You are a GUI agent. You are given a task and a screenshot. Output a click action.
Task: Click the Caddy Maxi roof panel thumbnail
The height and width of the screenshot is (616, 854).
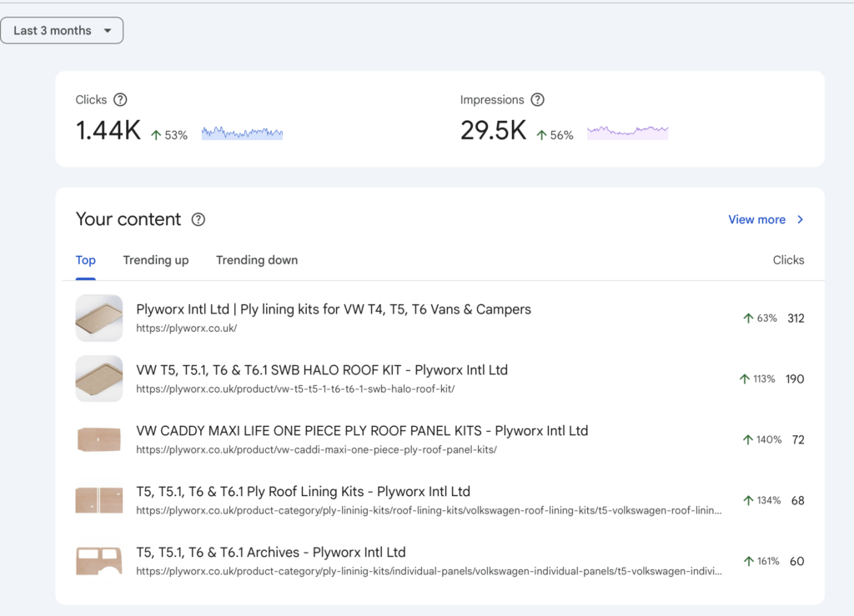(x=99, y=439)
